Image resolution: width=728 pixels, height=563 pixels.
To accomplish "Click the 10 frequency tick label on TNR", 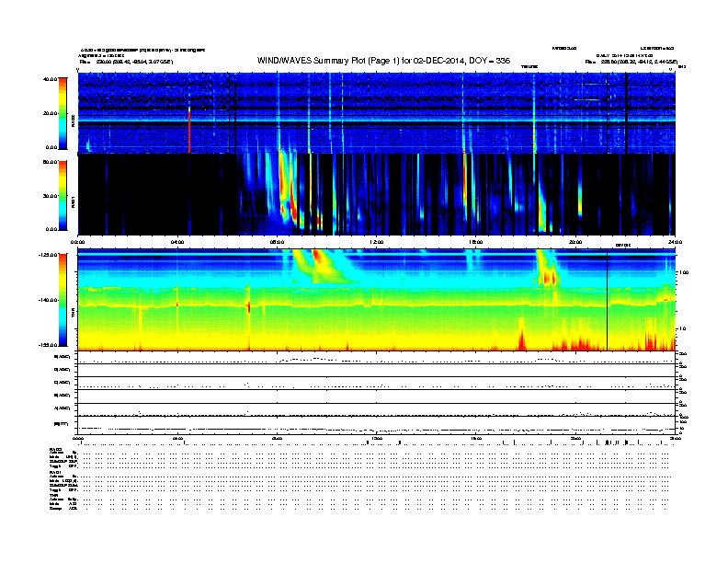I will click(682, 329).
